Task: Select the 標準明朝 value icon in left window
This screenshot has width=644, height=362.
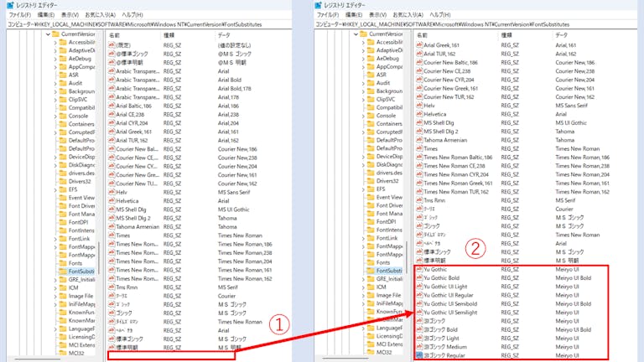Action: (x=112, y=347)
